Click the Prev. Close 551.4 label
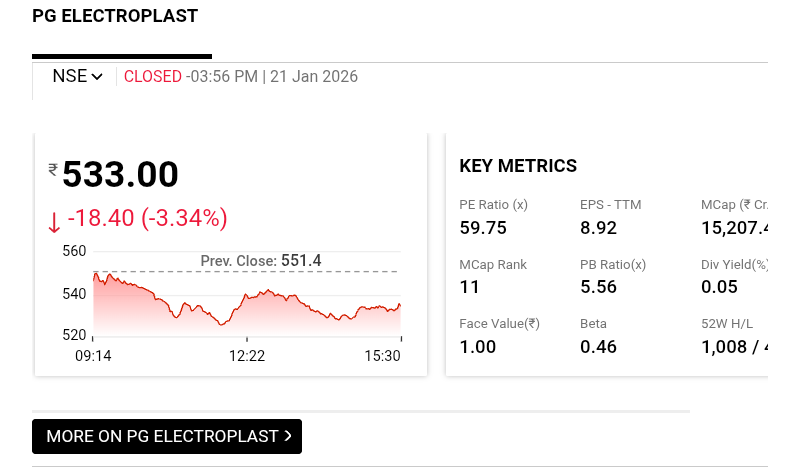The width and height of the screenshot is (800, 467). tap(260, 261)
